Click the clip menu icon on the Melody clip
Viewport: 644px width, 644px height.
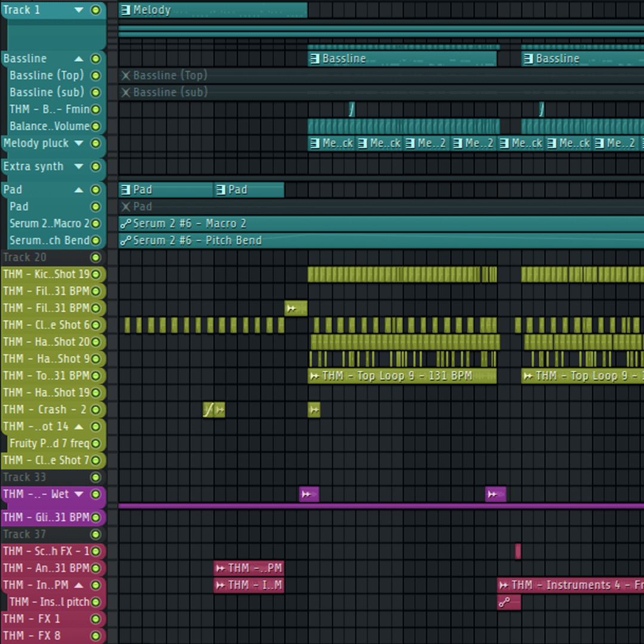tap(125, 10)
